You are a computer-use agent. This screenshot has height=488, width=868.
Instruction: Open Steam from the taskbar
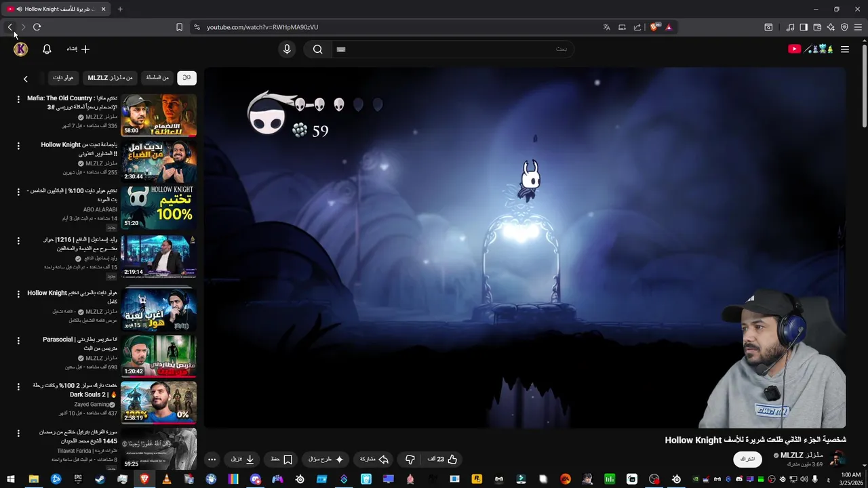100,479
